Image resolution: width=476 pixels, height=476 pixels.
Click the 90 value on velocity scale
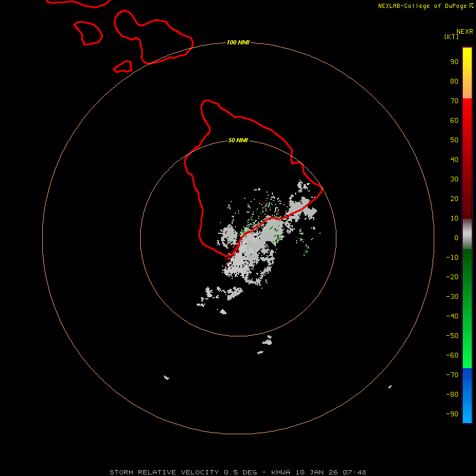[x=454, y=62]
